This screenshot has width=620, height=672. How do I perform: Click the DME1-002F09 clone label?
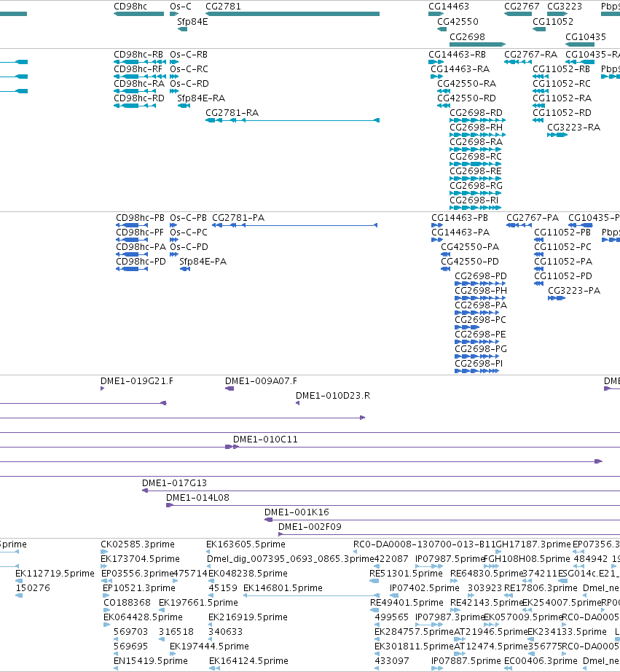tap(310, 527)
